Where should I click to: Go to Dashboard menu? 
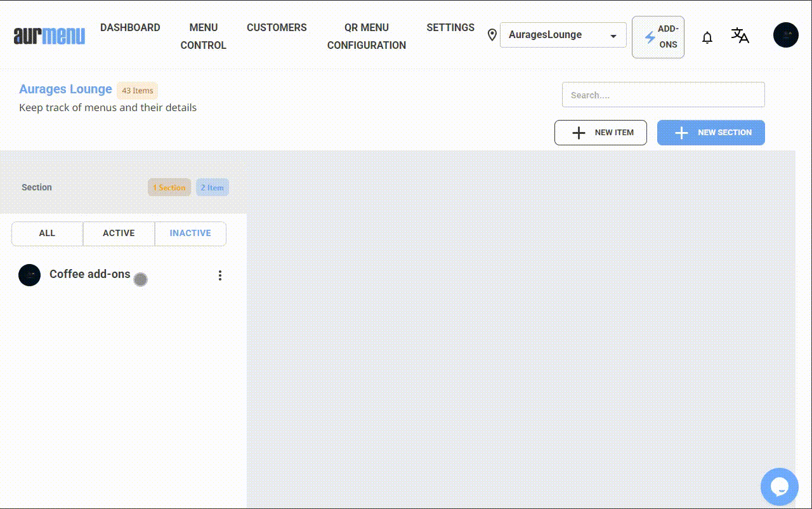[130, 28]
